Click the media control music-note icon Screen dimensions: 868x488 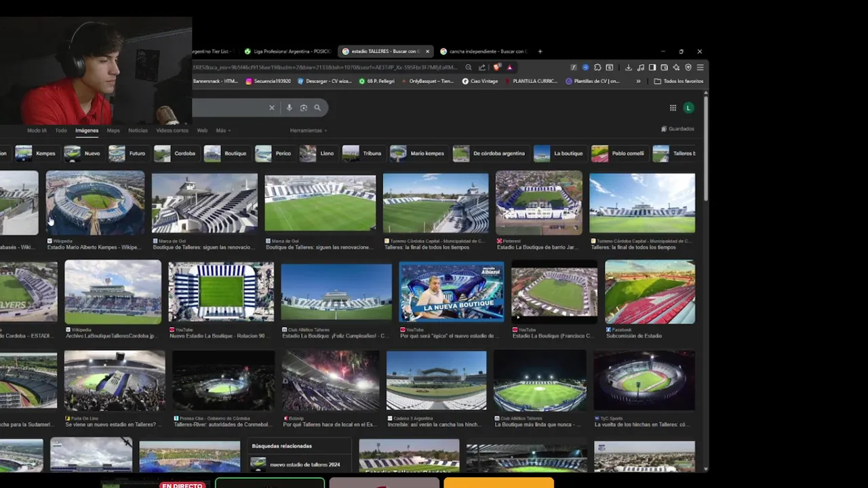[641, 68]
